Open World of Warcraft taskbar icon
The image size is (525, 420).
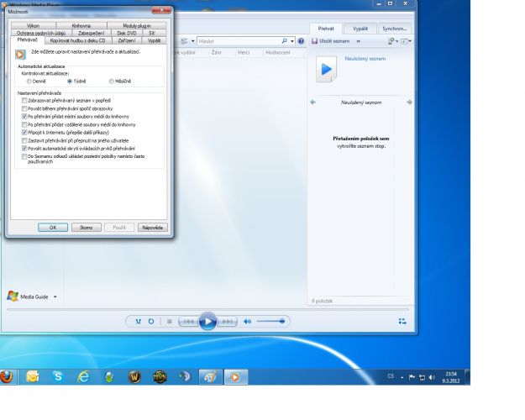click(134, 377)
